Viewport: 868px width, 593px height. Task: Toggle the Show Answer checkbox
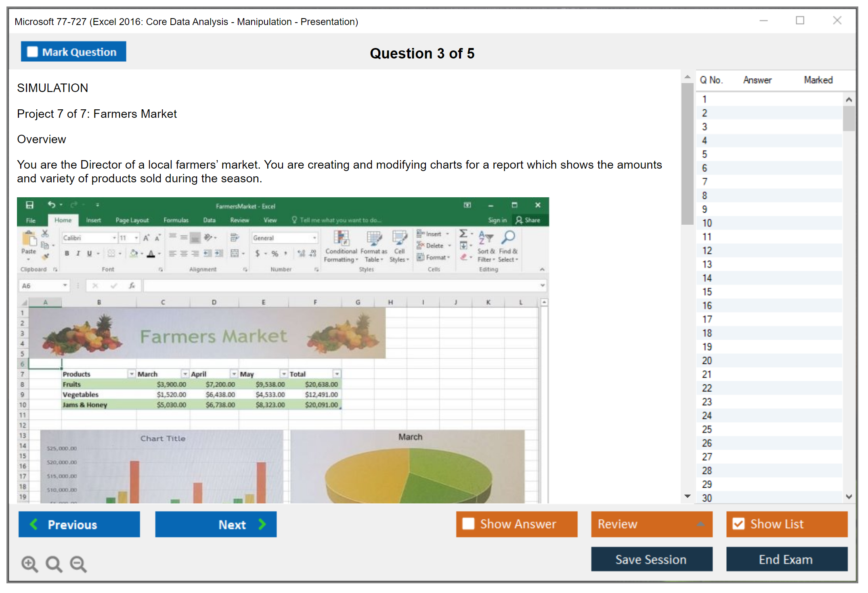(468, 524)
